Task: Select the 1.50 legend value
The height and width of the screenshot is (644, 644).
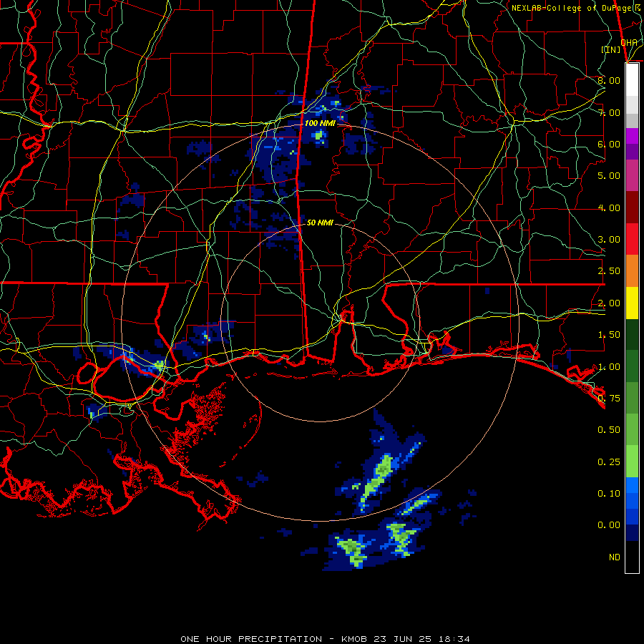Action: point(609,335)
